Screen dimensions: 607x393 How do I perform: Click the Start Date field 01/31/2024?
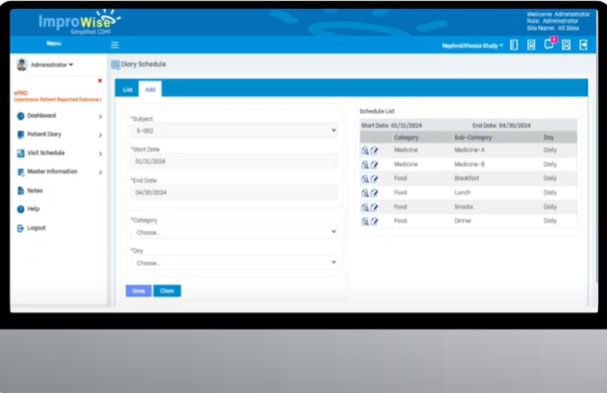pos(234,161)
